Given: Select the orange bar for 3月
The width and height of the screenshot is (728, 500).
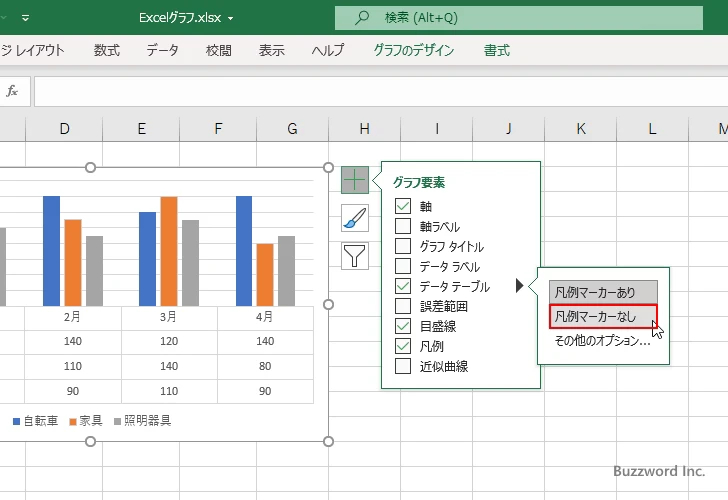Looking at the screenshot, I should [169, 251].
